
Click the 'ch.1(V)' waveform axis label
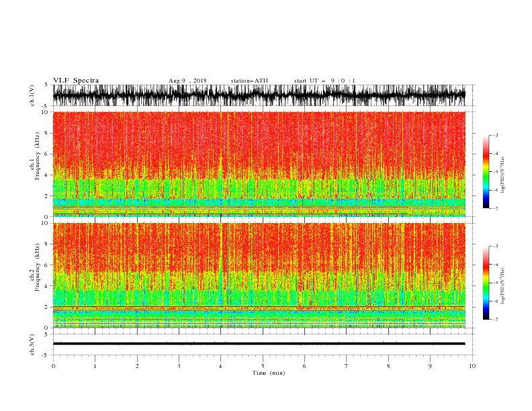(32, 95)
